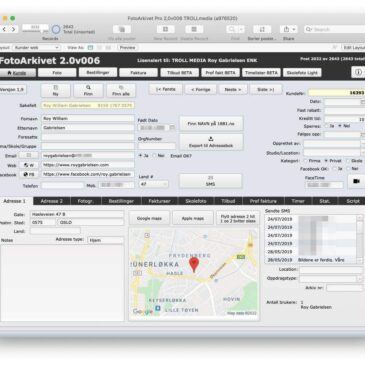The image size is (365, 365).
Task: Open the Adresse type dropdown showing Hjem
Action: tap(106, 240)
